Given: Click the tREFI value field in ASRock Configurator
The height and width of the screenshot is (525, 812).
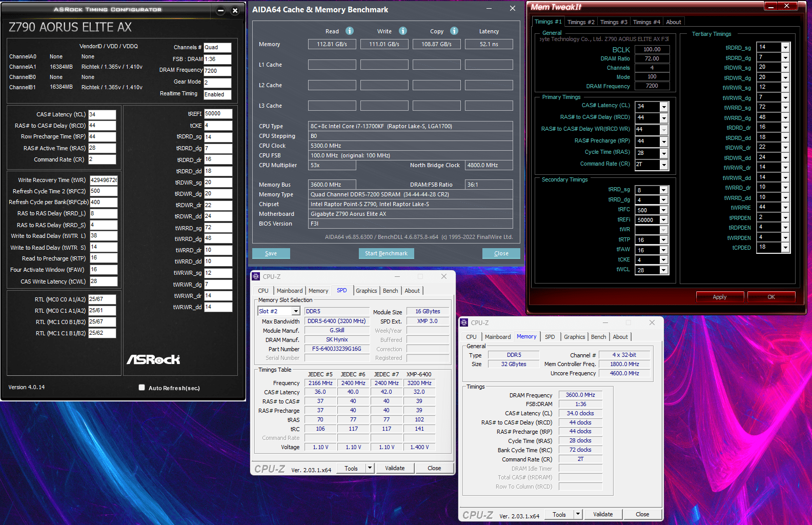Looking at the screenshot, I should coord(218,114).
